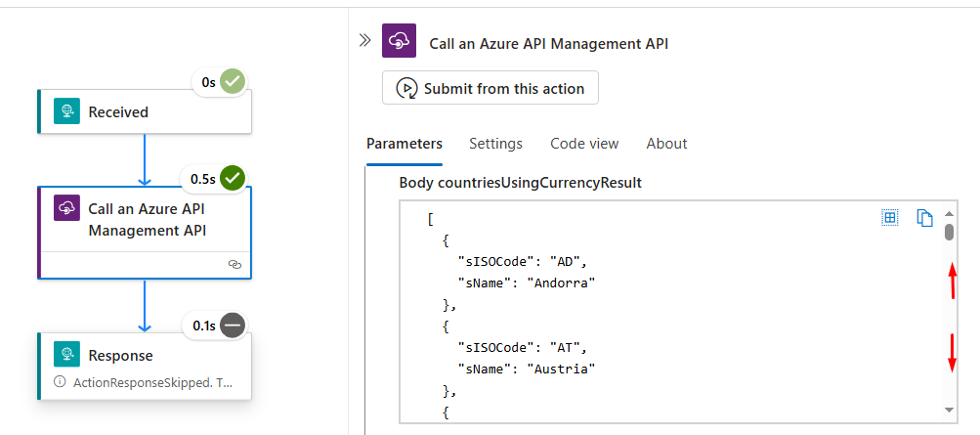This screenshot has height=435, width=980.
Task: Collapse the details panel with double chevron
Action: click(364, 41)
